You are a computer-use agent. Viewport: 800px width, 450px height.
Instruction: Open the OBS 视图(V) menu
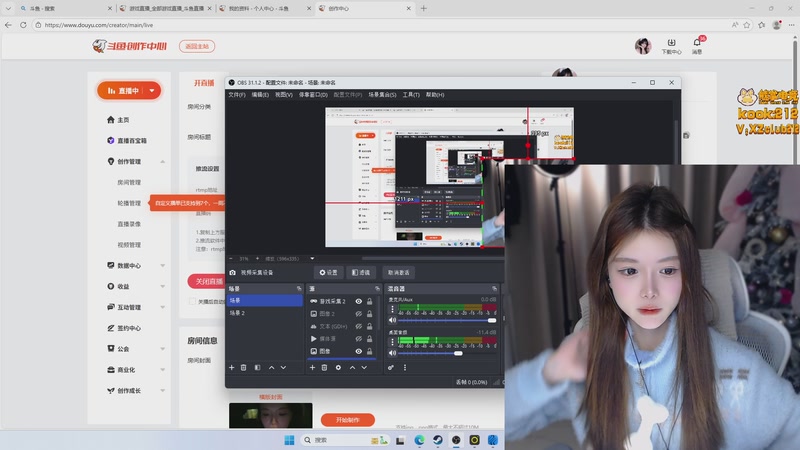click(x=284, y=94)
